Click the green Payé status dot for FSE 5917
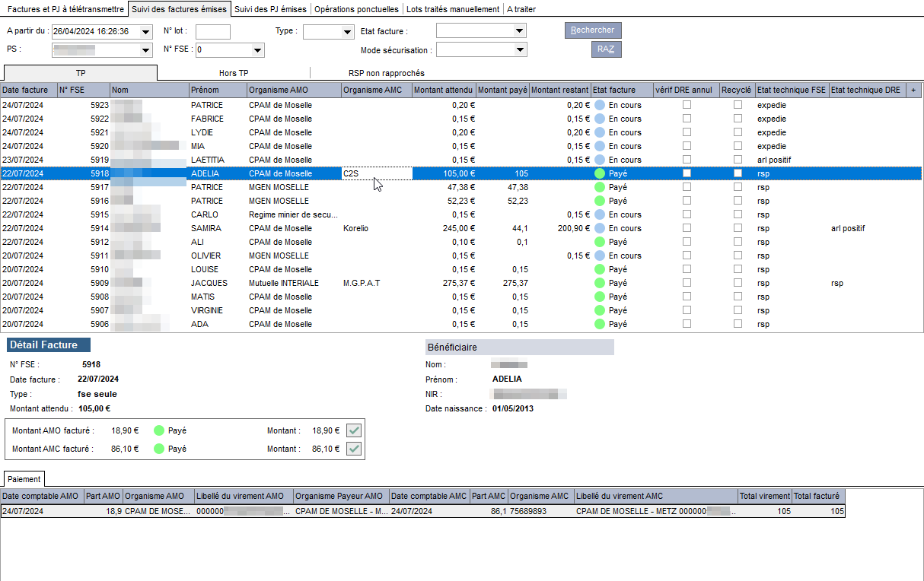 click(600, 187)
